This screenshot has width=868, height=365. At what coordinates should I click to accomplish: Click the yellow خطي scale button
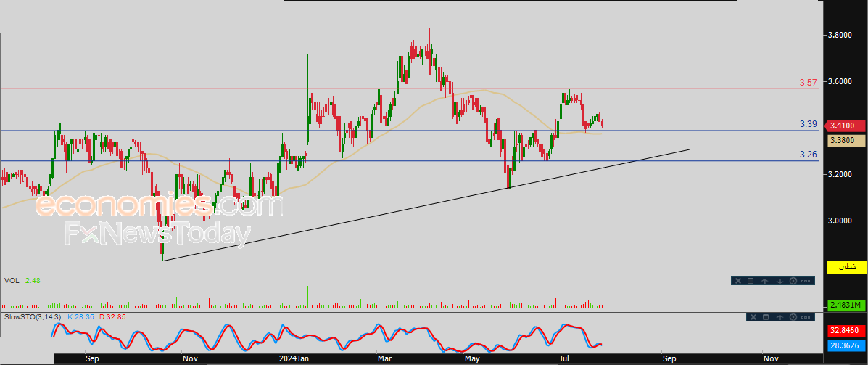coord(846,267)
